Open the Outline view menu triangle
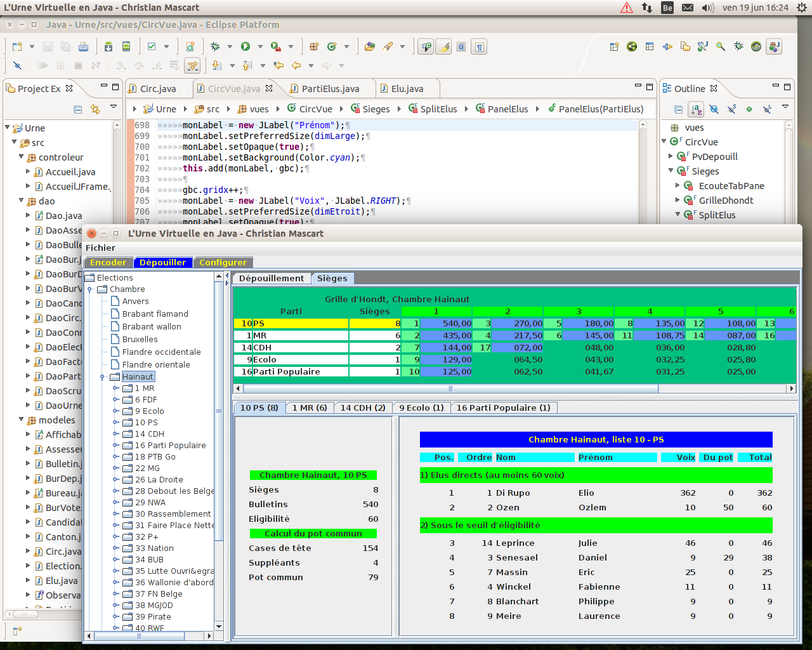812x650 pixels. pyautogui.click(x=785, y=107)
